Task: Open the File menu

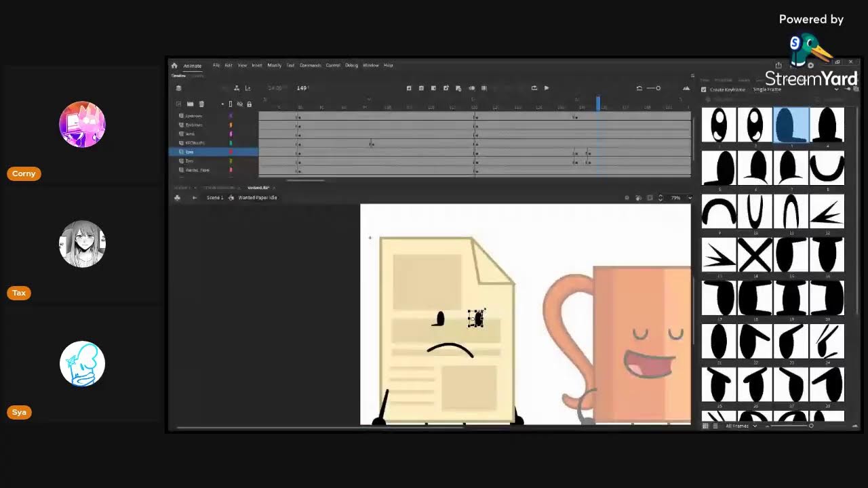Action: (216, 66)
